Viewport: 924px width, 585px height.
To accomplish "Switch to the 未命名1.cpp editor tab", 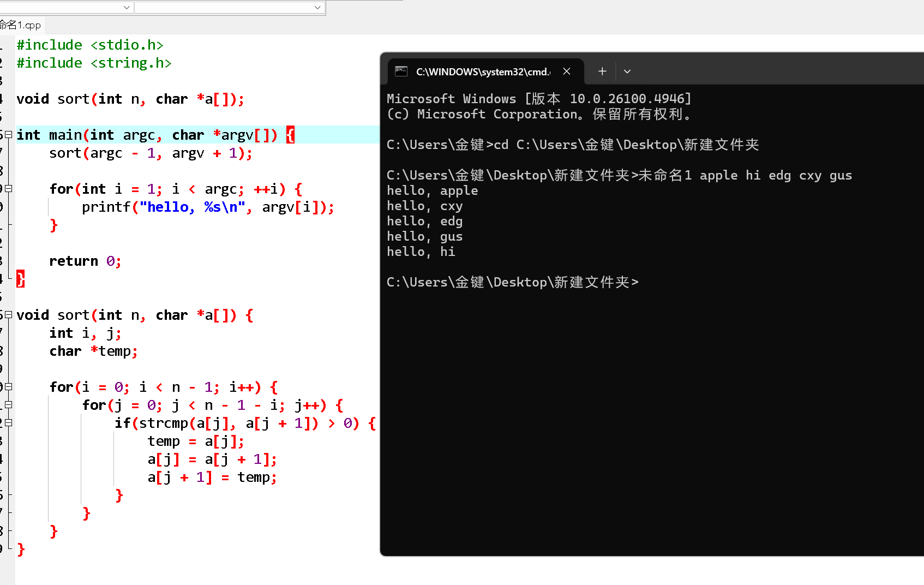I will pyautogui.click(x=20, y=25).
